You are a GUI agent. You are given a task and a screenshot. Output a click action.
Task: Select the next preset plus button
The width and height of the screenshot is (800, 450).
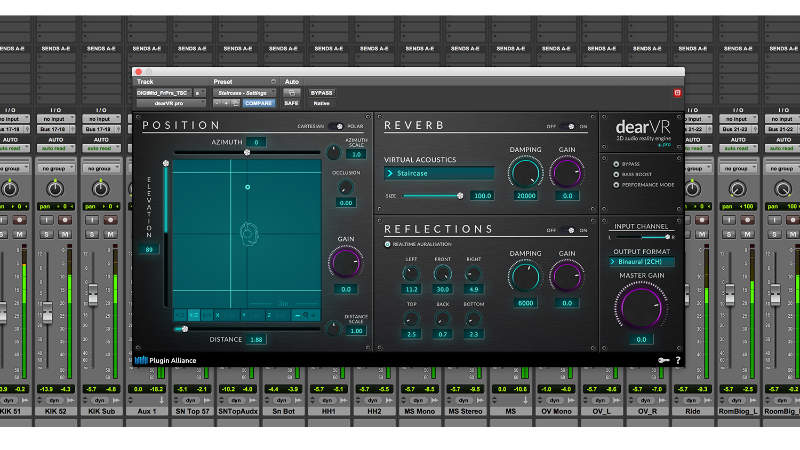(x=227, y=103)
